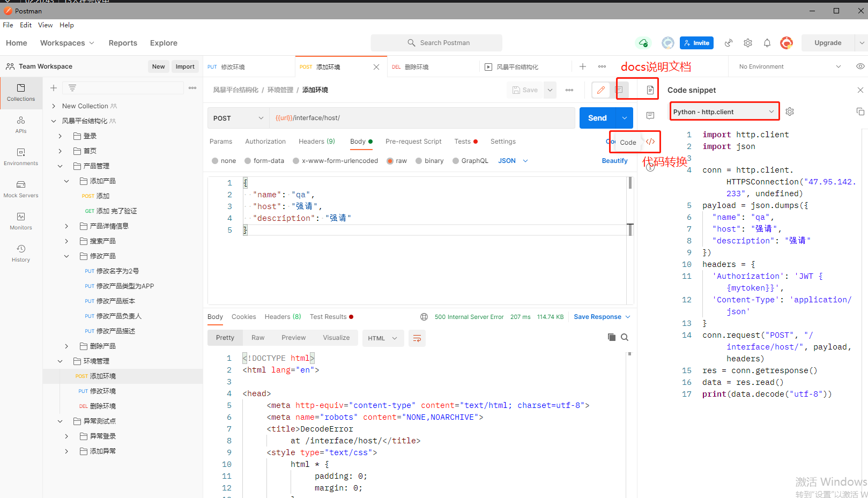
Task: Close the Code snippet panel
Action: coord(860,90)
